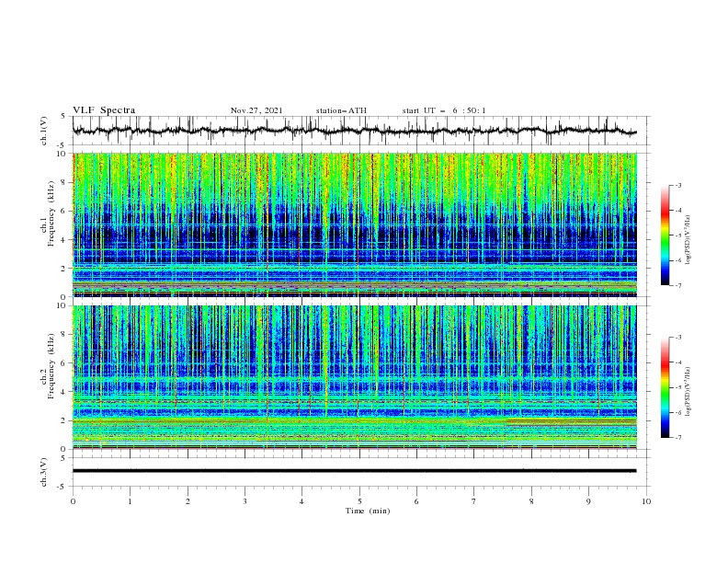
Task: Click the ch.2 spectrogram color bar
Action: (x=665, y=387)
